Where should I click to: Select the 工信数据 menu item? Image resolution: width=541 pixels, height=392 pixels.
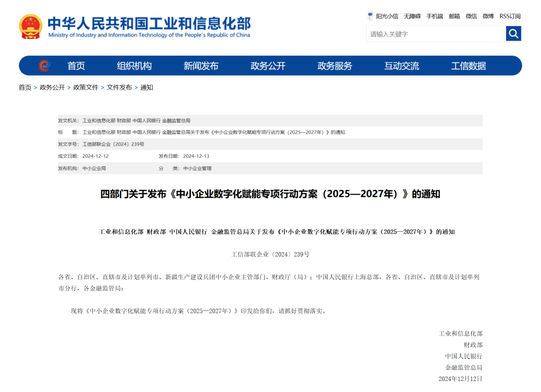click(468, 66)
